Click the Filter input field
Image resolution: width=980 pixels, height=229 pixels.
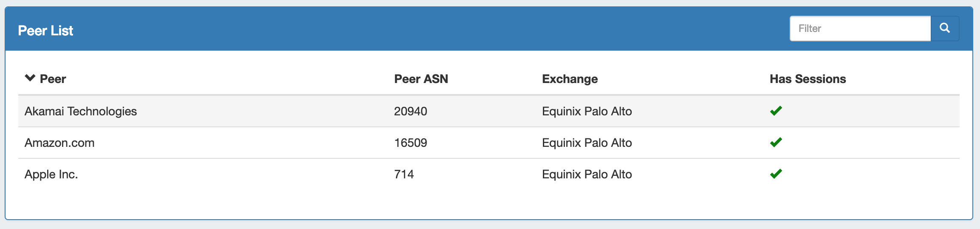click(x=860, y=29)
